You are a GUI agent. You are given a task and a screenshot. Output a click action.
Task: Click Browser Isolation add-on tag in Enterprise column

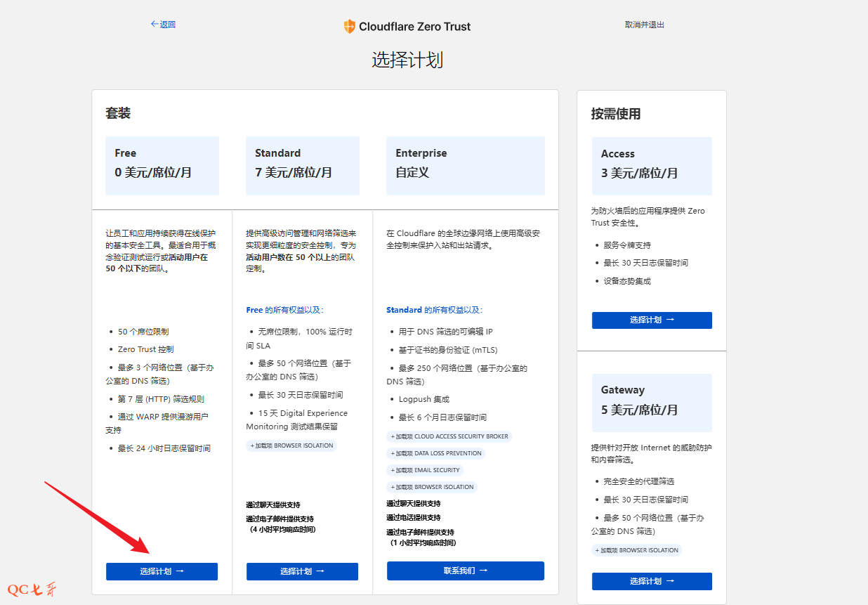coord(432,487)
